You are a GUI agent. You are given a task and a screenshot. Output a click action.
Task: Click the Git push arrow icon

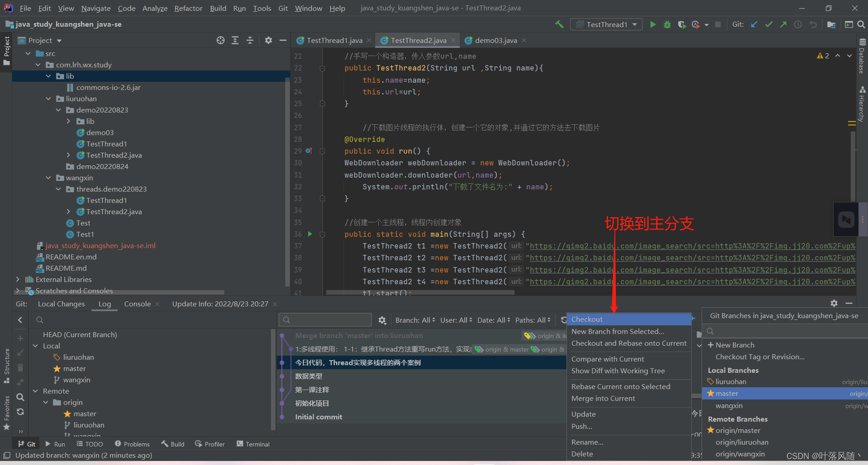click(x=783, y=24)
